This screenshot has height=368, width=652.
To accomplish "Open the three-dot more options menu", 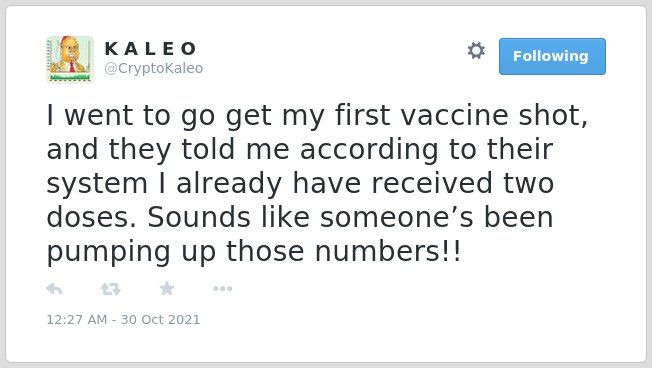I will tap(222, 288).
